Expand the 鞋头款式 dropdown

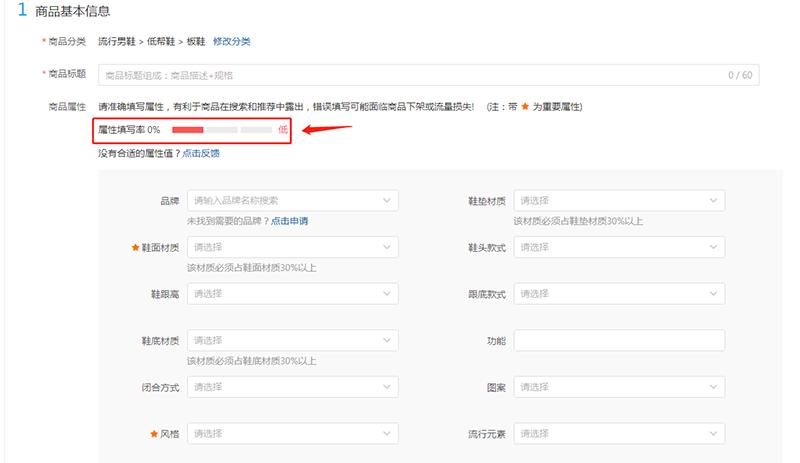618,247
